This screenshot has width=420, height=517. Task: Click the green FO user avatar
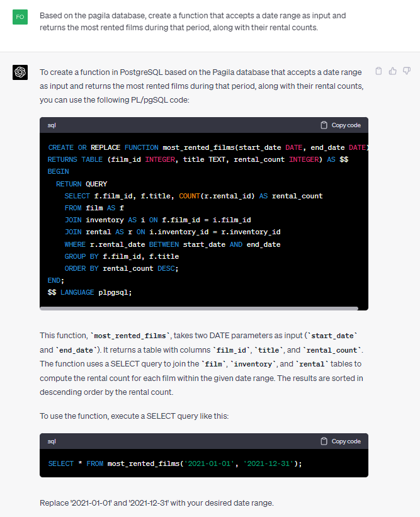(20, 17)
